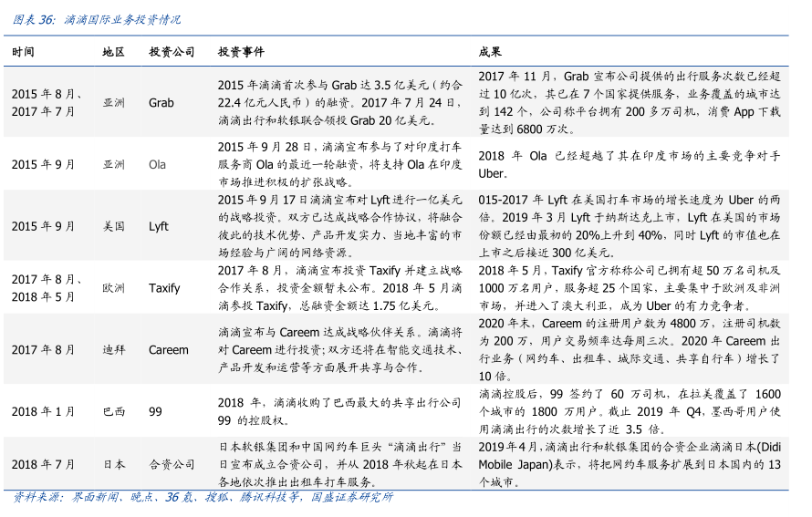
Task: Click the 欧洲 region cell
Action: click(x=113, y=288)
